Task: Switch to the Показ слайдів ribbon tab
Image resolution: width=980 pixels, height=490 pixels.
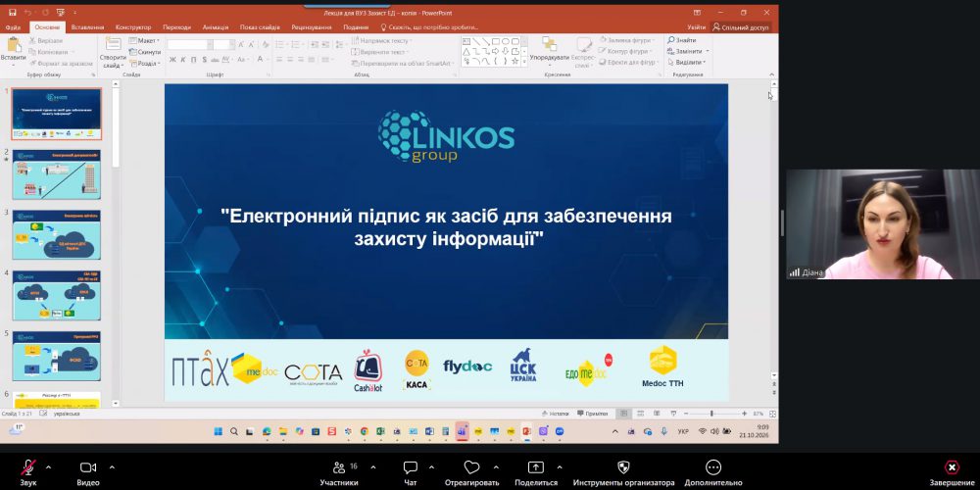Action: tap(262, 27)
